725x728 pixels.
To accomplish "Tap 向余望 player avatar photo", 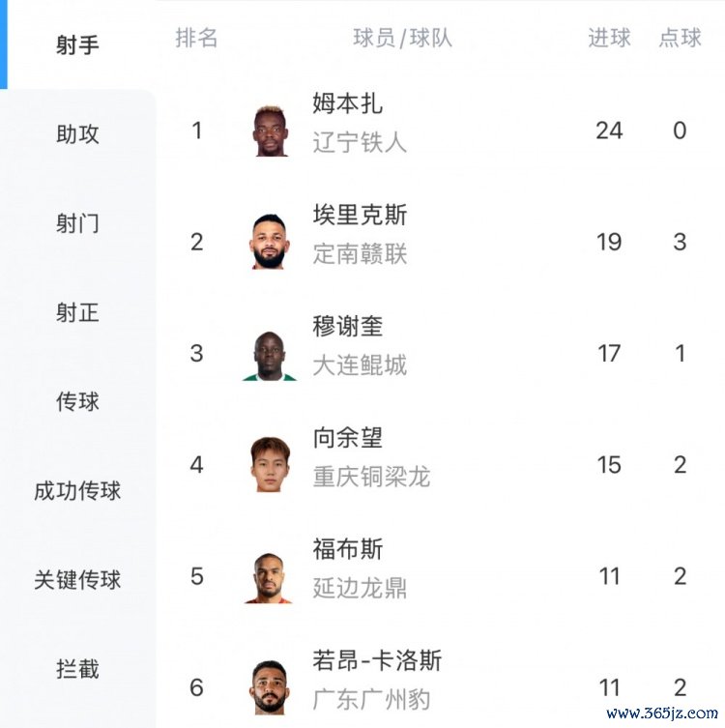I will pyautogui.click(x=270, y=465).
